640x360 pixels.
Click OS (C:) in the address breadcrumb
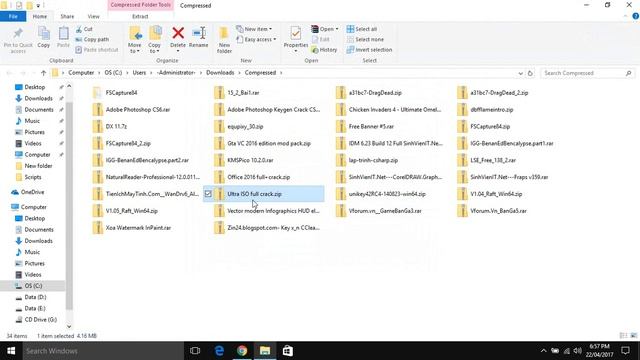point(113,73)
